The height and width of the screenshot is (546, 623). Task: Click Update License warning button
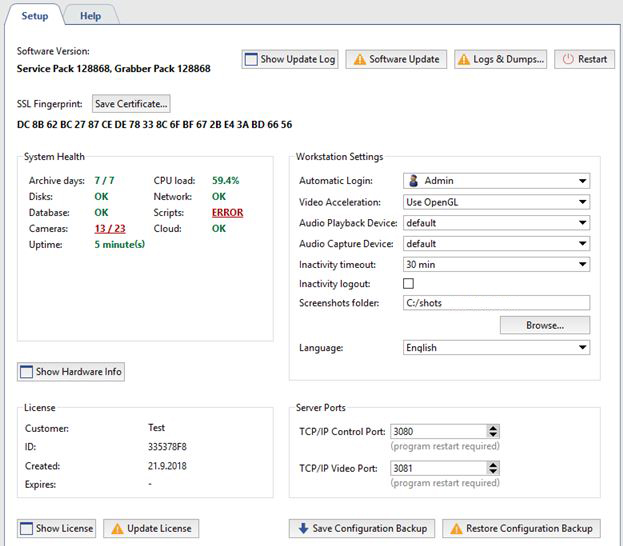pos(151,528)
